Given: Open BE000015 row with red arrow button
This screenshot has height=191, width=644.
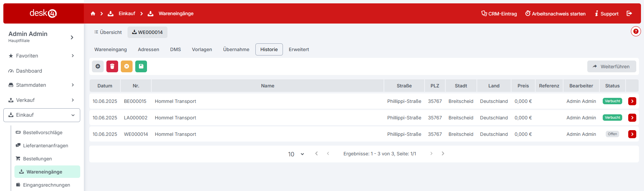Looking at the screenshot, I should (632, 101).
